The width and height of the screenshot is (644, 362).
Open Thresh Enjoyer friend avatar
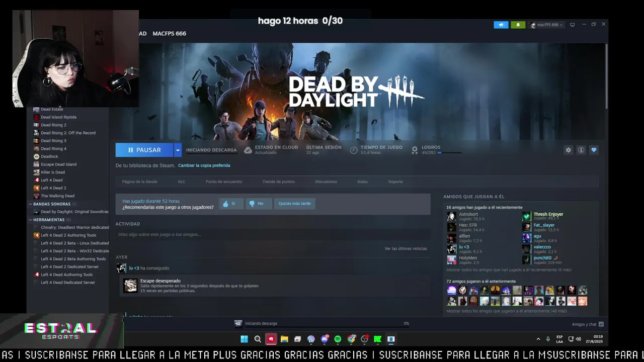[x=526, y=217]
